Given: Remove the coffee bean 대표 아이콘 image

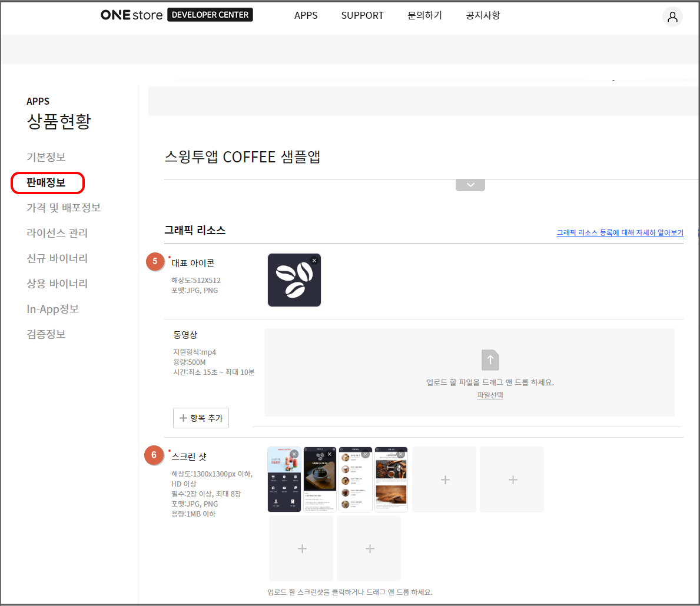Looking at the screenshot, I should [x=314, y=261].
